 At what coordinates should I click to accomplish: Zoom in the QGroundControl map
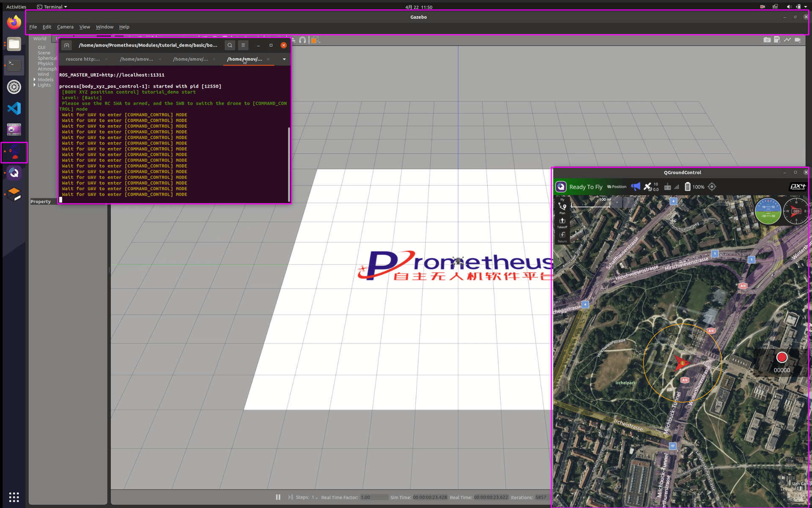(x=617, y=202)
